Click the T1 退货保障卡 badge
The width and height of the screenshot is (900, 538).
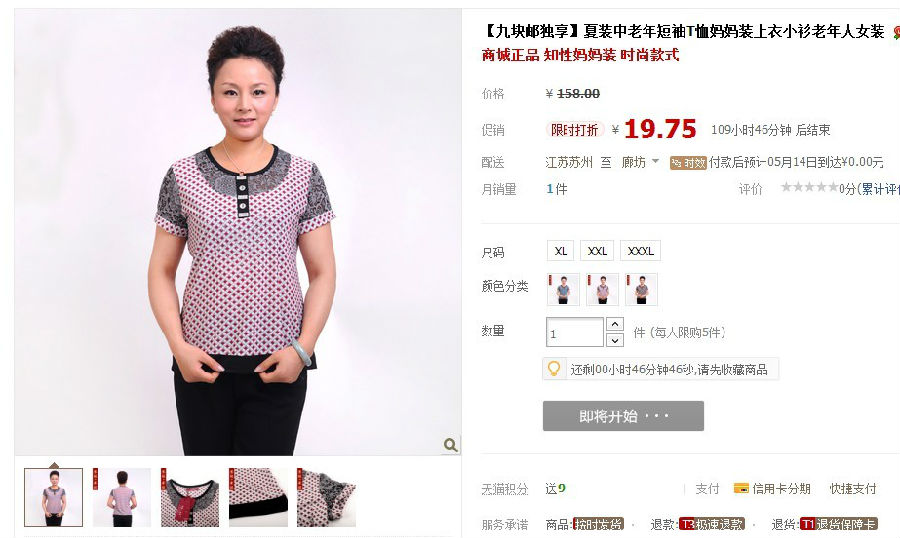pos(839,524)
